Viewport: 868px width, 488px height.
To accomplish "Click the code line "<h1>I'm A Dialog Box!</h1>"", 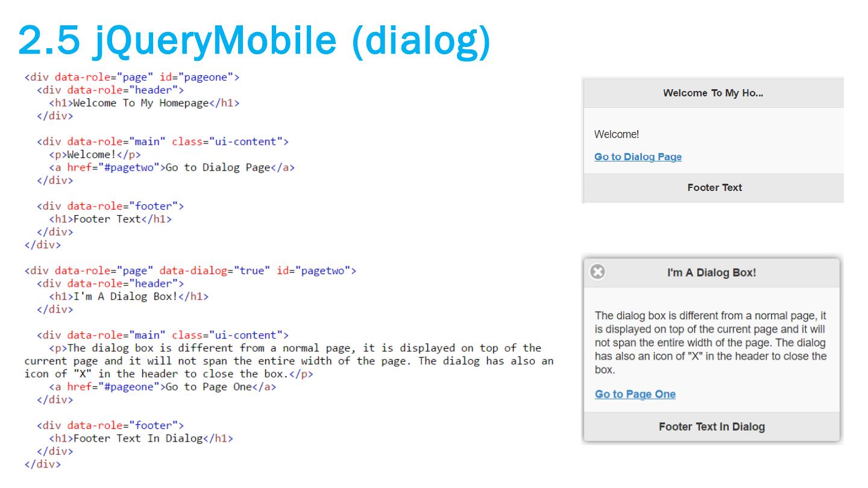I will tap(129, 297).
